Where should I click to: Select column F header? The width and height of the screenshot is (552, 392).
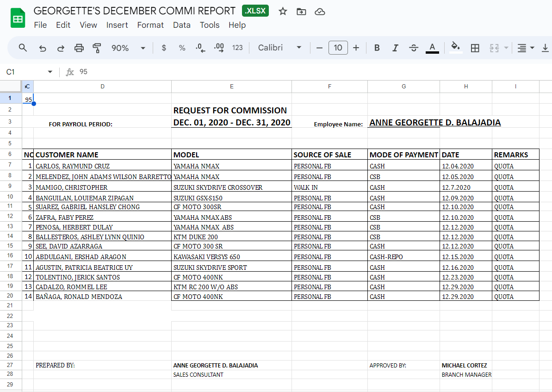329,87
